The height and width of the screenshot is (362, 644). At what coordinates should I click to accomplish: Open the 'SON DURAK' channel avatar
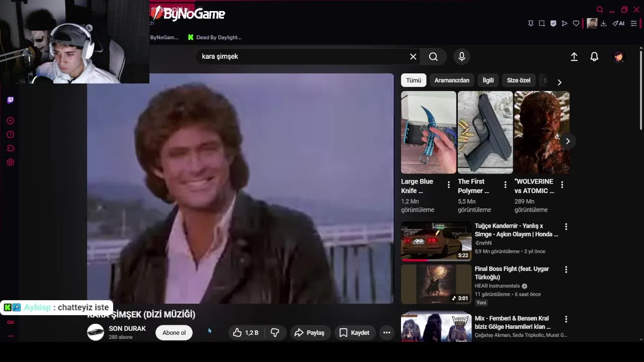pyautogui.click(x=96, y=332)
